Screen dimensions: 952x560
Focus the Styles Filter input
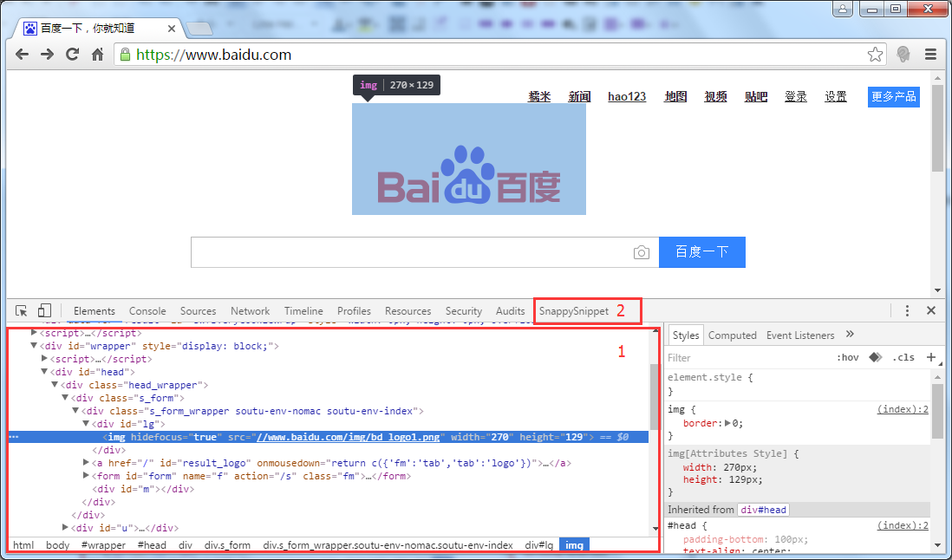tap(748, 357)
